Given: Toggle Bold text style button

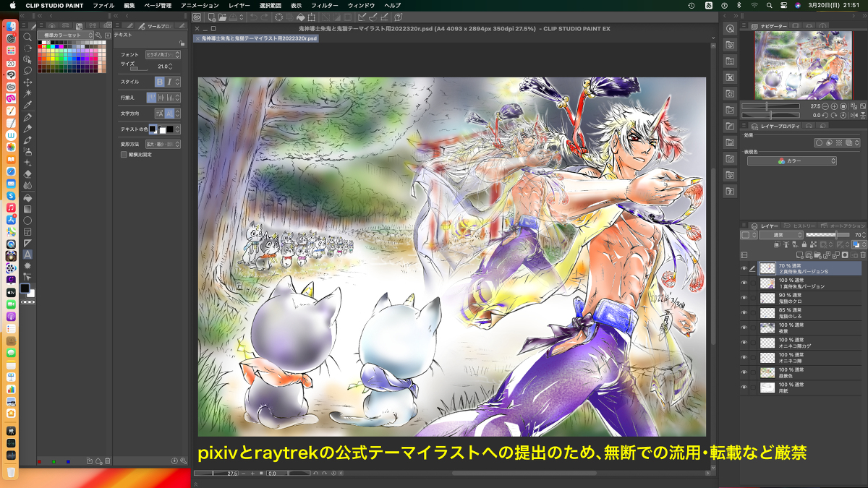Looking at the screenshot, I should pyautogui.click(x=160, y=82).
